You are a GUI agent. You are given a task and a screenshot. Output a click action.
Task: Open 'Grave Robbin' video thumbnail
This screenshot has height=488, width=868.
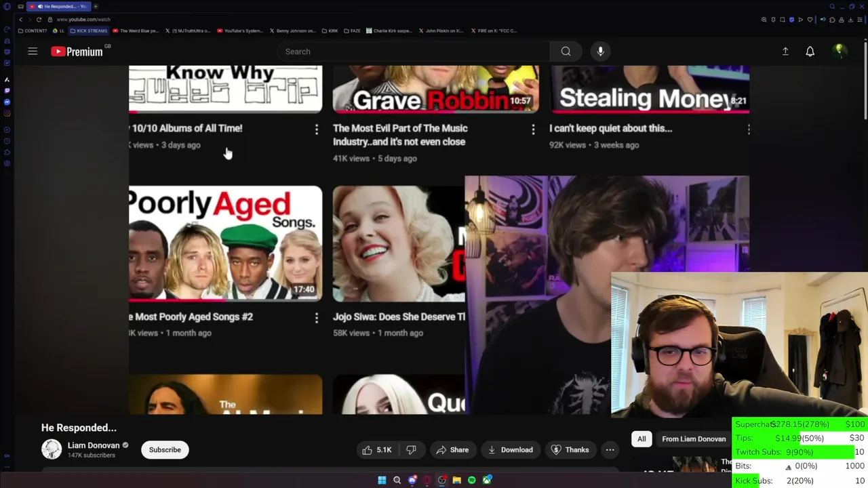tap(436, 89)
